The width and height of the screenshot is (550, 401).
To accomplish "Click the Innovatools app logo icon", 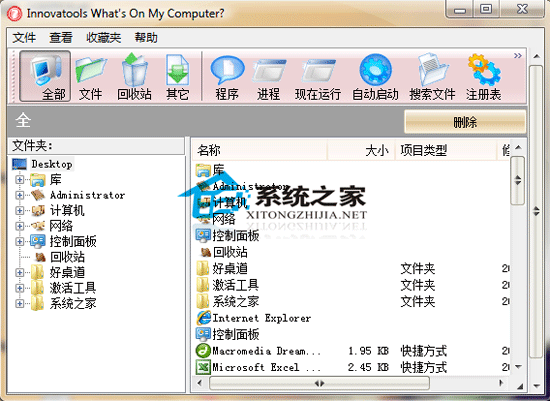I will (x=14, y=14).
